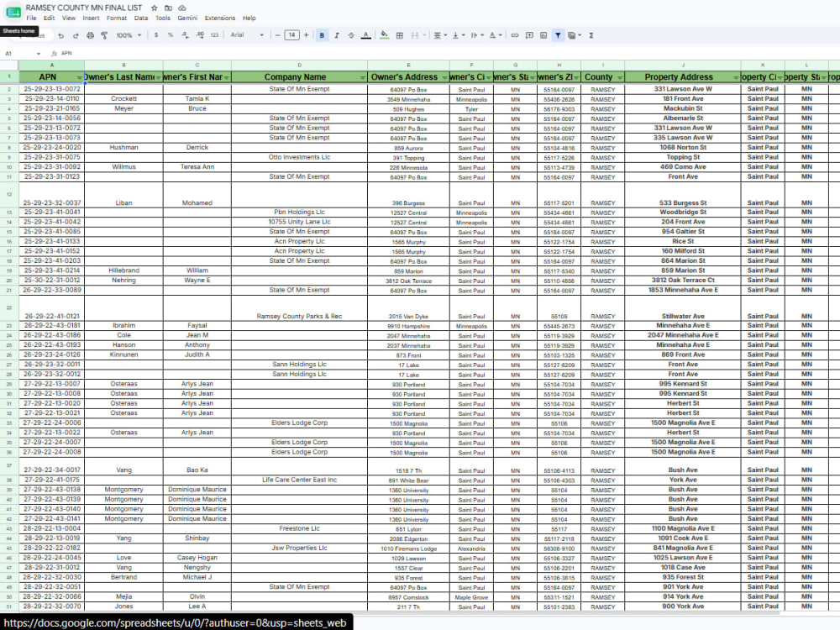840x630 pixels.
Task: Select cell Ramsey County Parks & Rec
Action: tap(300, 307)
